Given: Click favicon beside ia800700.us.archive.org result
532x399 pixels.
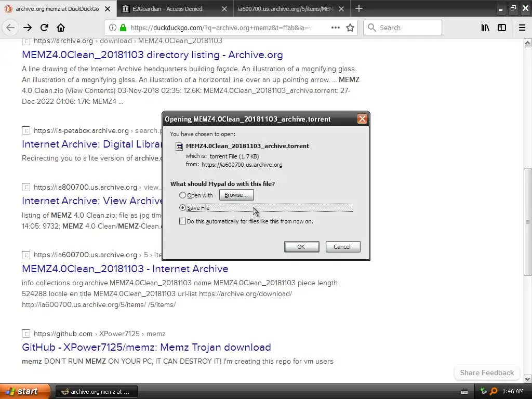Looking at the screenshot, I should (26, 187).
